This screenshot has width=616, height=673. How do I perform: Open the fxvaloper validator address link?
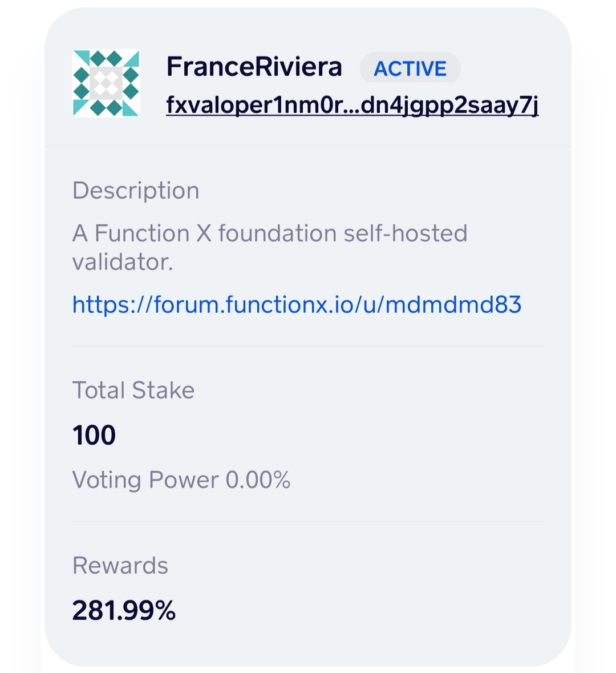(x=352, y=105)
